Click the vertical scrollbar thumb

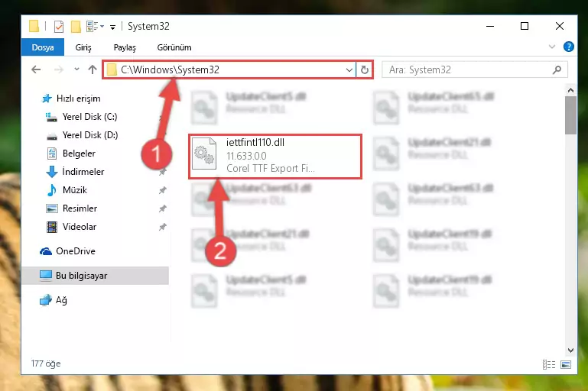tap(570, 115)
